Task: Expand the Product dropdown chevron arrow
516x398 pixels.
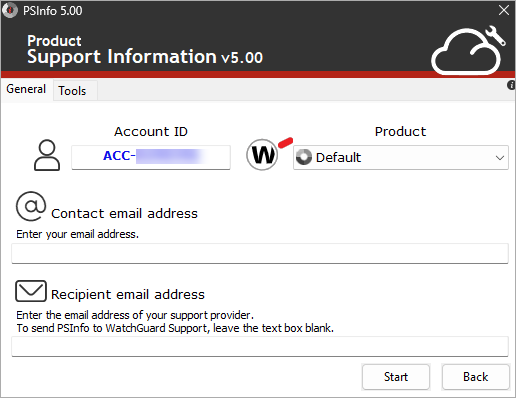Action: click(499, 158)
